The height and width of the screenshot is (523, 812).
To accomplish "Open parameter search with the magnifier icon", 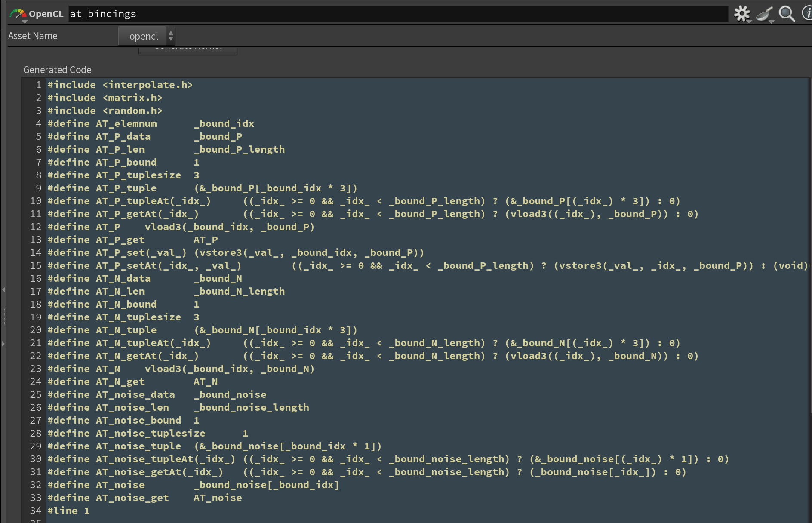I will (787, 14).
